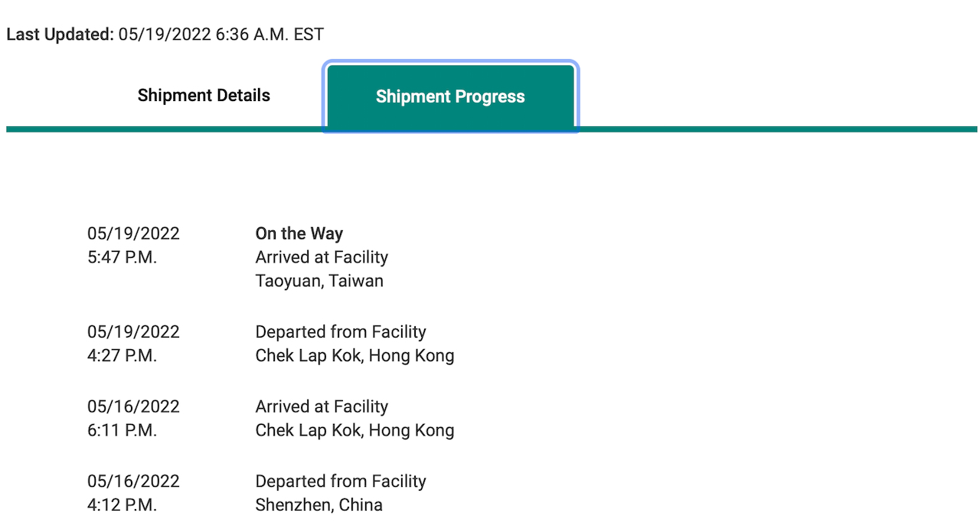Click the Shenzhen, China location
Viewport: 980px width, 532px height.
click(x=319, y=505)
